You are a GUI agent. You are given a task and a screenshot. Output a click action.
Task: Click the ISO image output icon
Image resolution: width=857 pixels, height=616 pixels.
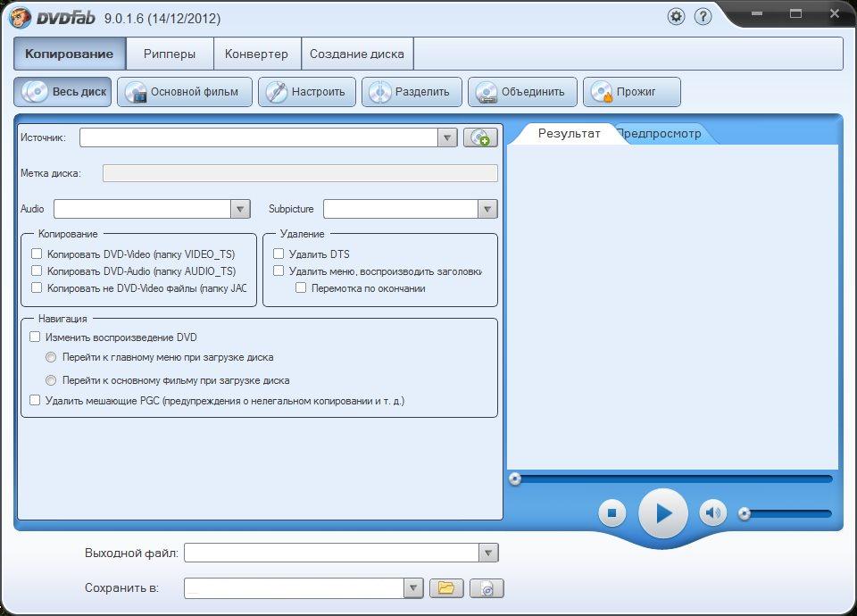tap(487, 588)
